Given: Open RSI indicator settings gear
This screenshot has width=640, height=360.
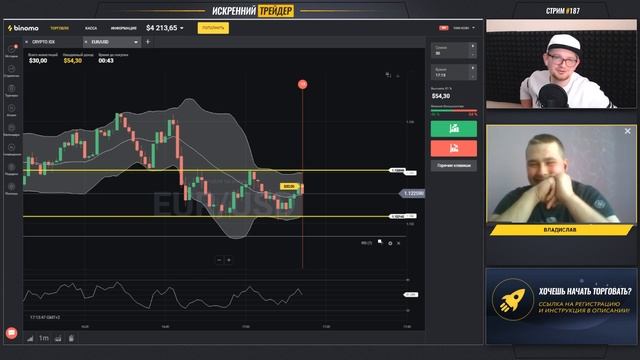Looking at the screenshot, I should (390, 243).
